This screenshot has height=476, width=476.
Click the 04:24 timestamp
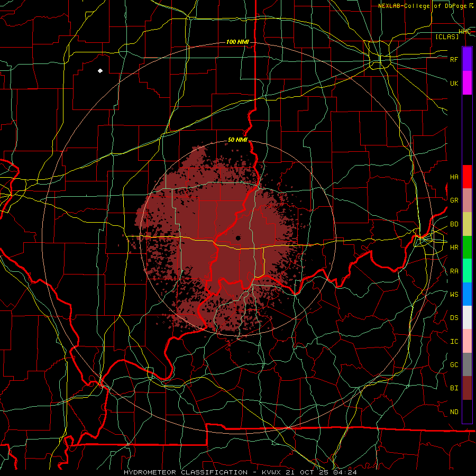pos(344,472)
